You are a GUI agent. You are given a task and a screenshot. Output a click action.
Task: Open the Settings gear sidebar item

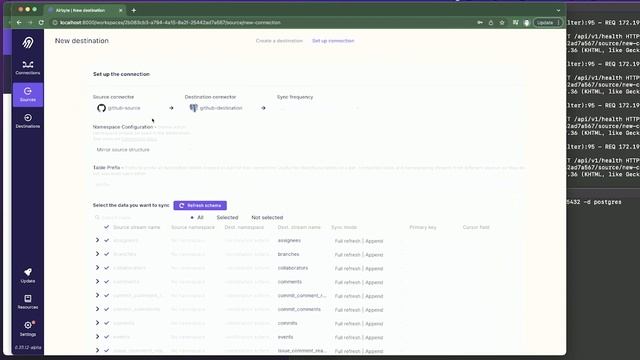(28, 329)
